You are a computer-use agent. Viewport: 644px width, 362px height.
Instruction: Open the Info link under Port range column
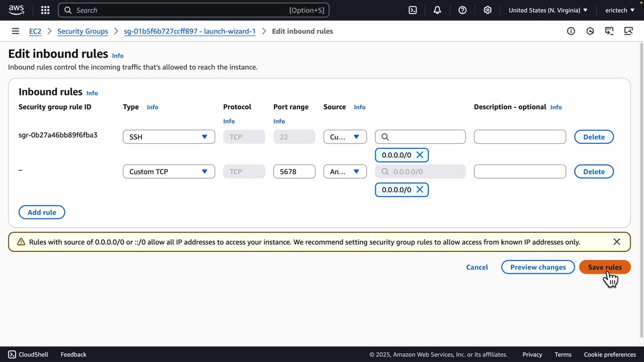(x=279, y=121)
